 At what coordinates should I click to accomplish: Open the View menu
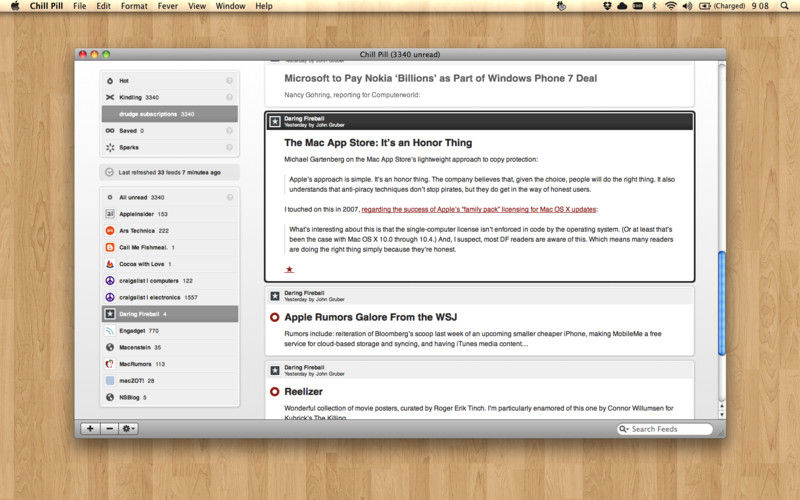click(x=197, y=6)
